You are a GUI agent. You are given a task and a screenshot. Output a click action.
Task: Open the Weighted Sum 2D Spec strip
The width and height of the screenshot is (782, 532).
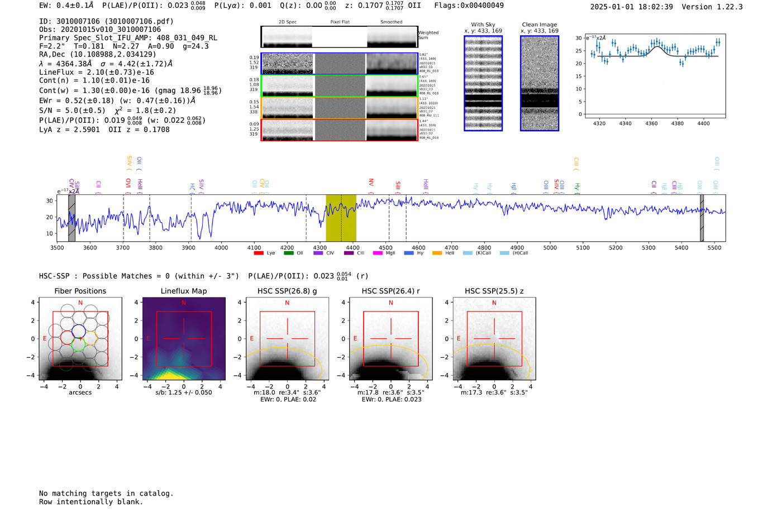pyautogui.click(x=287, y=37)
